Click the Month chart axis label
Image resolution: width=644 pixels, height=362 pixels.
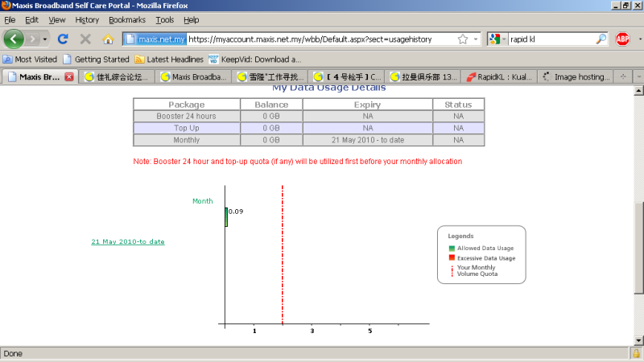click(x=203, y=201)
